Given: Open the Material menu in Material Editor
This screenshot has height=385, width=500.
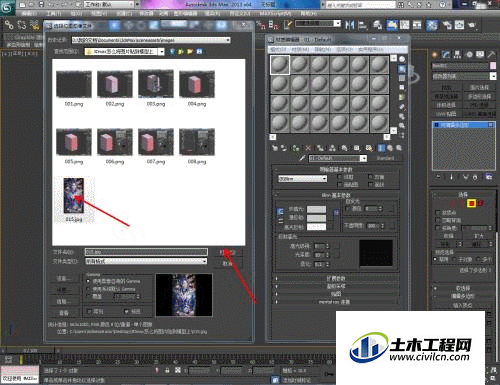Looking at the screenshot, I should click(300, 50).
